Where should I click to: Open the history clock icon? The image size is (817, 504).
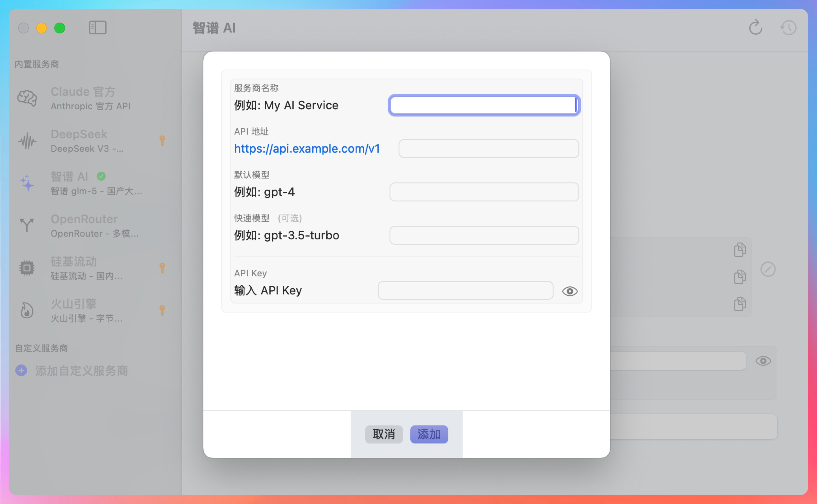[788, 28]
